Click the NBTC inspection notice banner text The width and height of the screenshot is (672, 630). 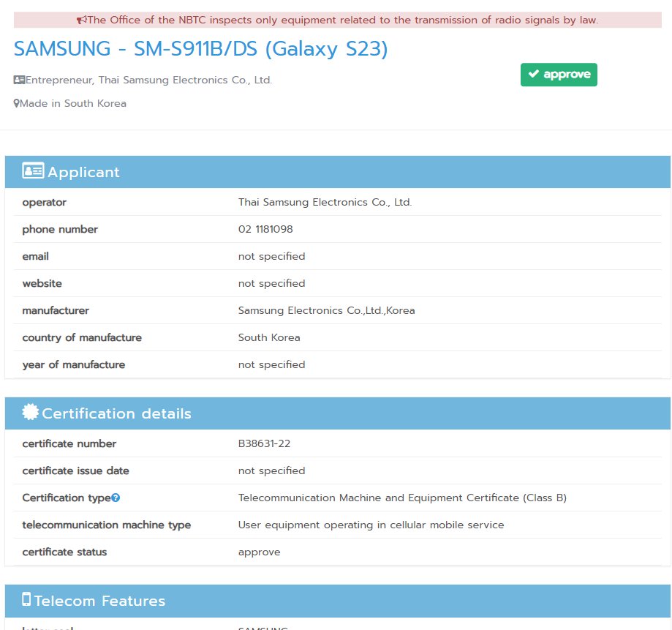click(343, 20)
